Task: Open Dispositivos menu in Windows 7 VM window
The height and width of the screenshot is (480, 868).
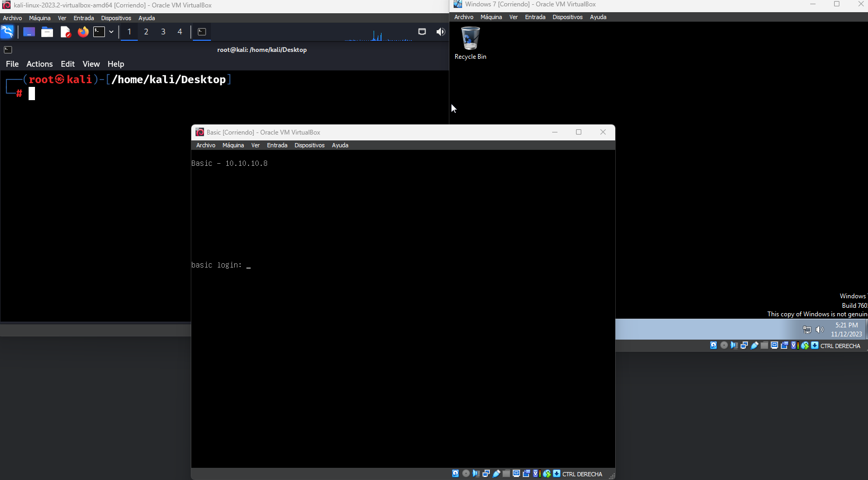Action: click(x=568, y=17)
